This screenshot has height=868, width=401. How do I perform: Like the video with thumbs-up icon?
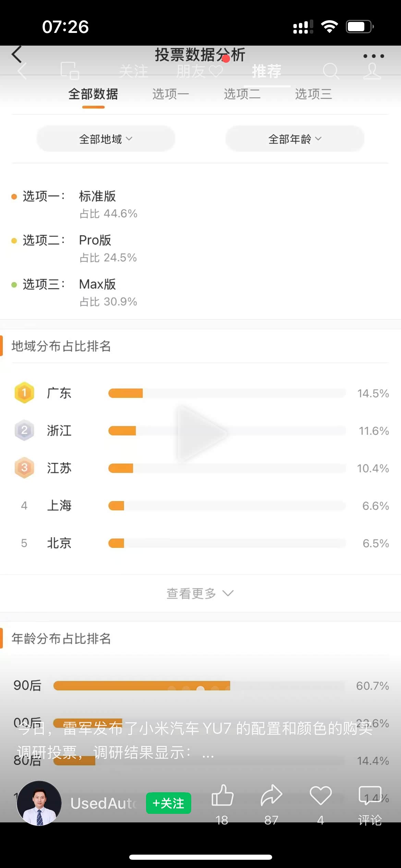click(222, 796)
